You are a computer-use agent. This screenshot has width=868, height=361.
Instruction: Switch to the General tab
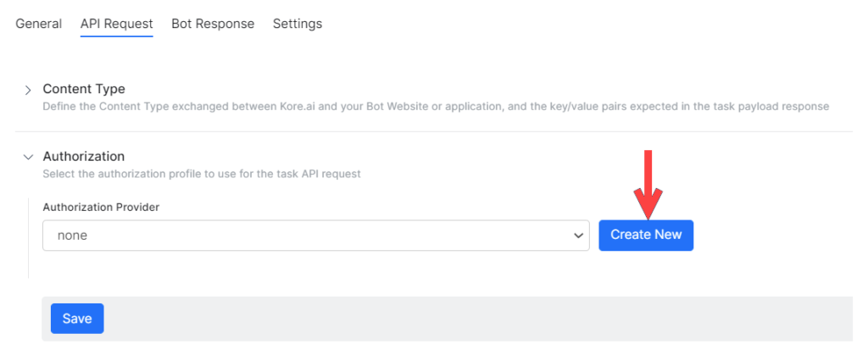pyautogui.click(x=38, y=24)
